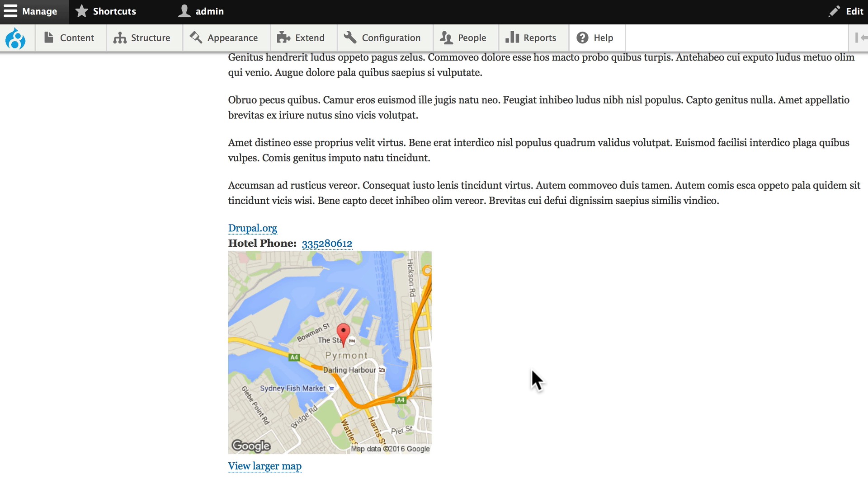
Task: Click the red map pin marker
Action: [x=344, y=335]
